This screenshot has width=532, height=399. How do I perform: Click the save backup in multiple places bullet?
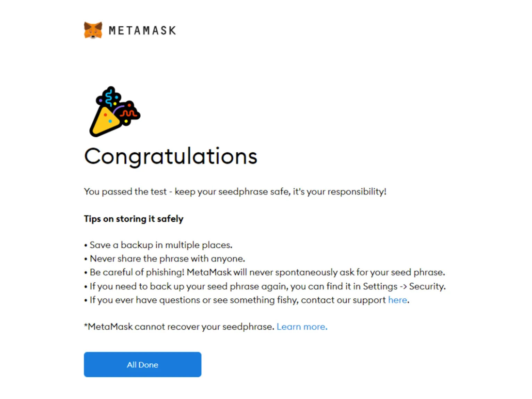[x=158, y=245]
